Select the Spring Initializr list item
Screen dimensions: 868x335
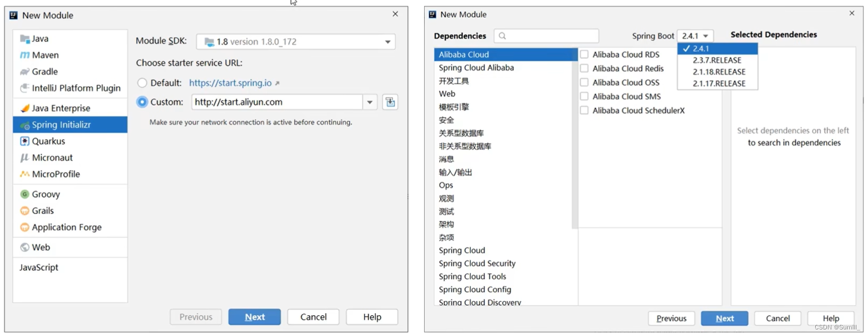pos(70,125)
